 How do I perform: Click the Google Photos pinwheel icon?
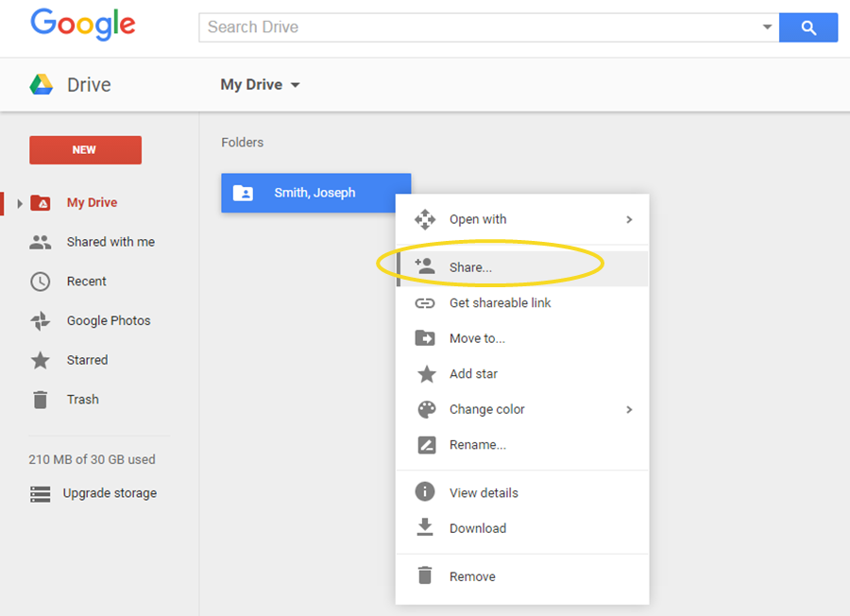(x=40, y=321)
